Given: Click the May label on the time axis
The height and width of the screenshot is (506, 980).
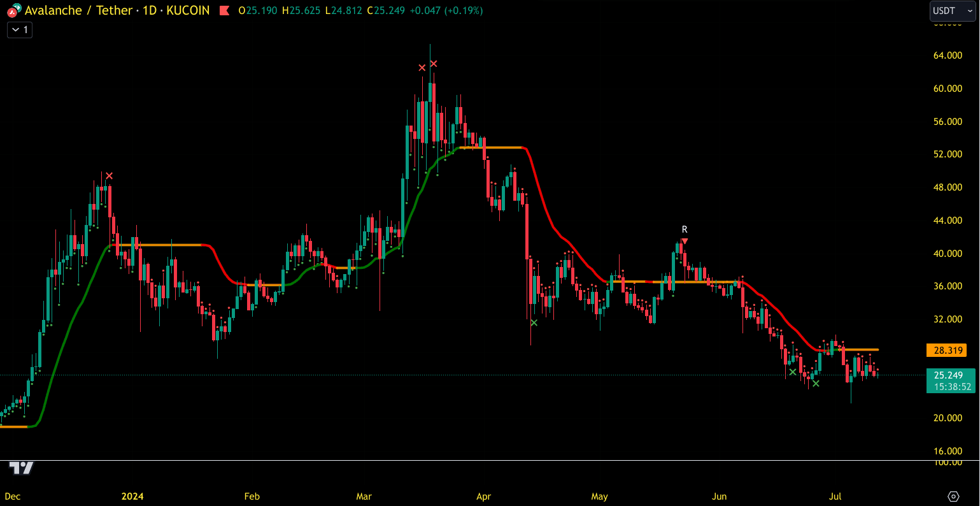Looking at the screenshot, I should [599, 496].
